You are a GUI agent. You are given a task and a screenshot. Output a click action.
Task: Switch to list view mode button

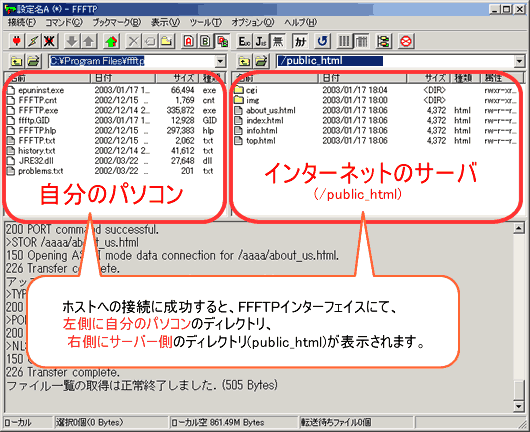[344, 42]
